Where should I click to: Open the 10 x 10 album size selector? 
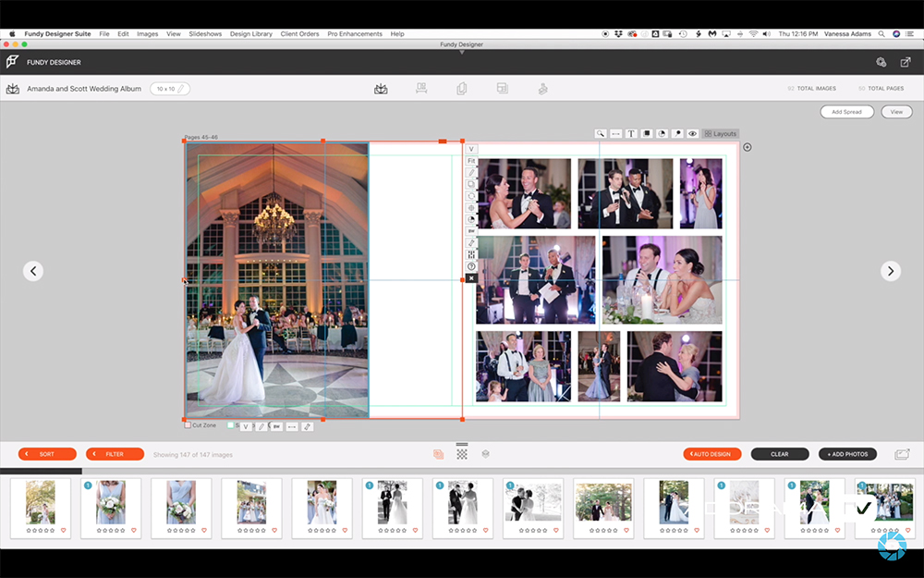click(170, 89)
